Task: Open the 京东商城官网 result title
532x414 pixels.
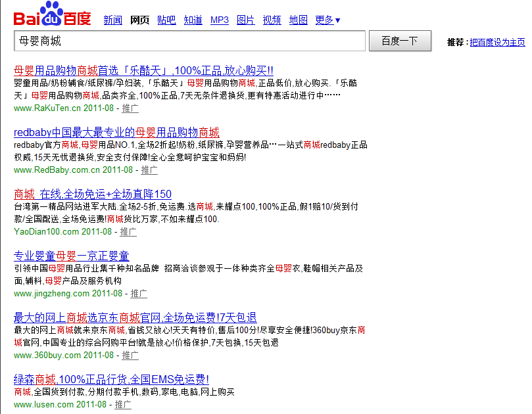Action: click(x=135, y=317)
